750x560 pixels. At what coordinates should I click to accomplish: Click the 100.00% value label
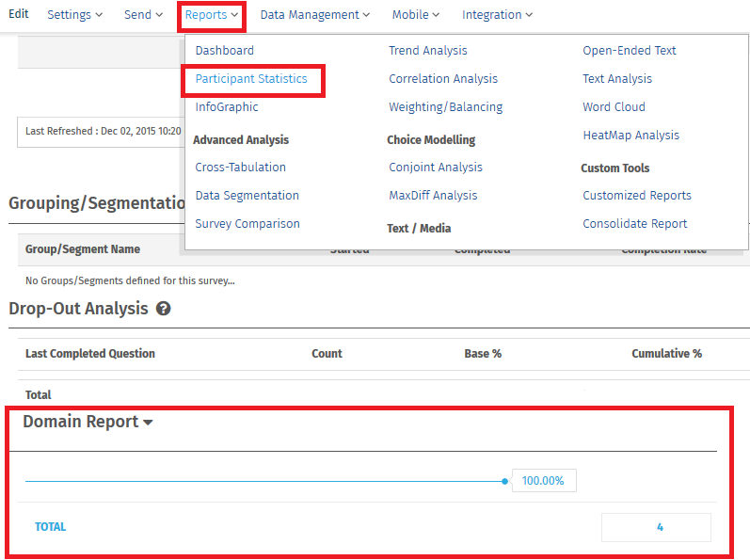pos(544,481)
